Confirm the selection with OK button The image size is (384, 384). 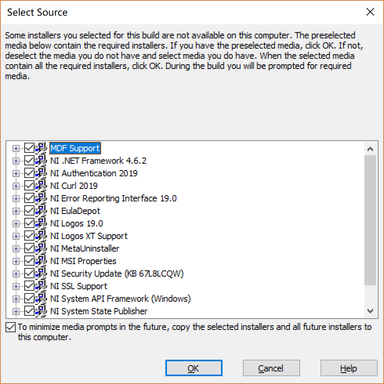point(194,368)
